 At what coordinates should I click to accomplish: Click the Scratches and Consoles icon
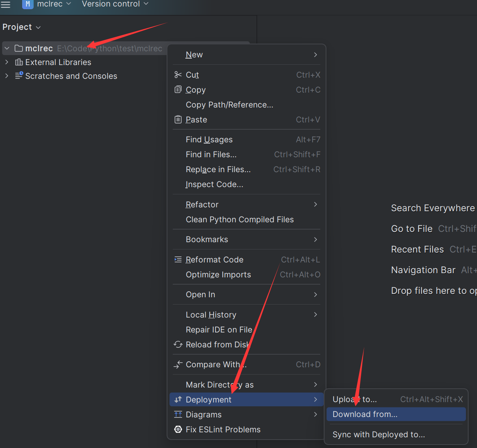(x=19, y=75)
